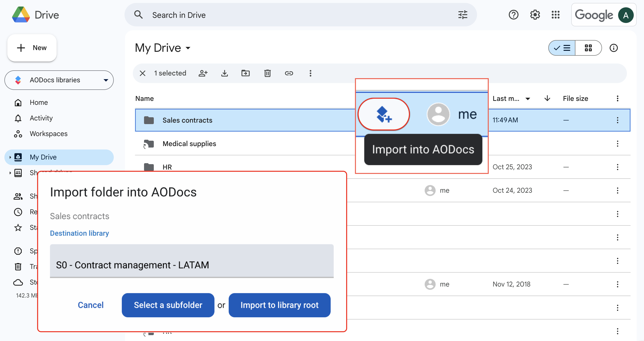Click the Recent clock icon in sidebar

18,212
